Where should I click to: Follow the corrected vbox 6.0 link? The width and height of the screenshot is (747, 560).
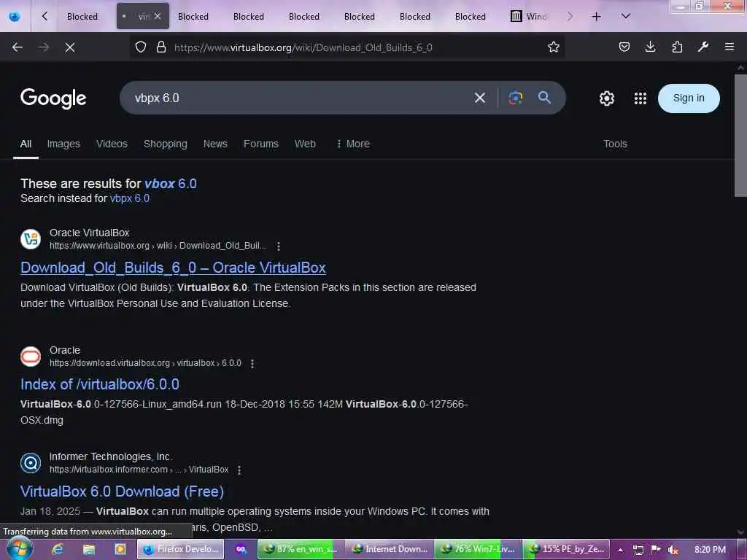click(171, 183)
